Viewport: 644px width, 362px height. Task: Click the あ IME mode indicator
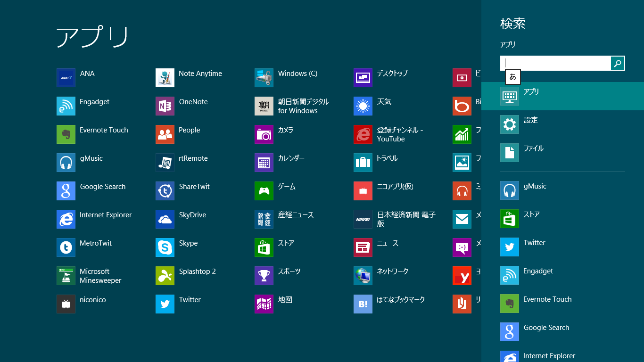click(x=513, y=77)
